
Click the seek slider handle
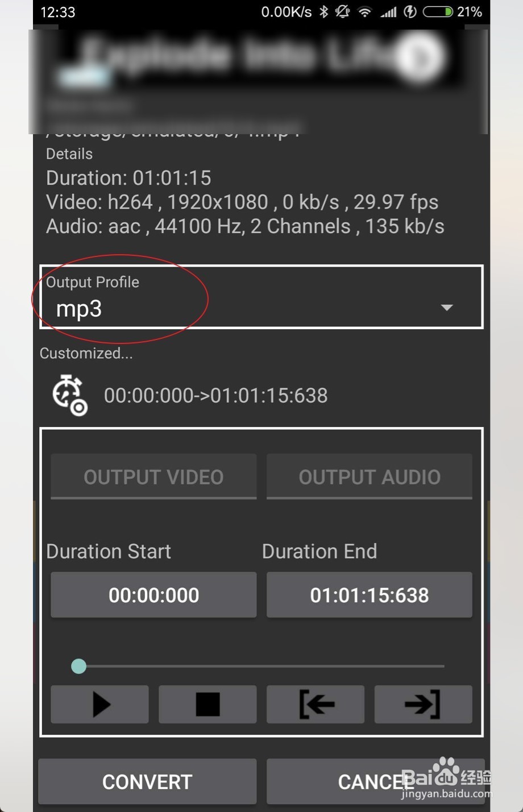point(79,666)
